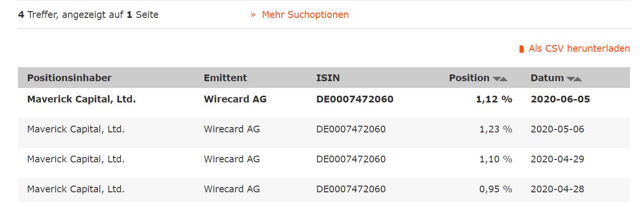Click the Positionsinhaber column header
The width and height of the screenshot is (644, 202).
[70, 78]
